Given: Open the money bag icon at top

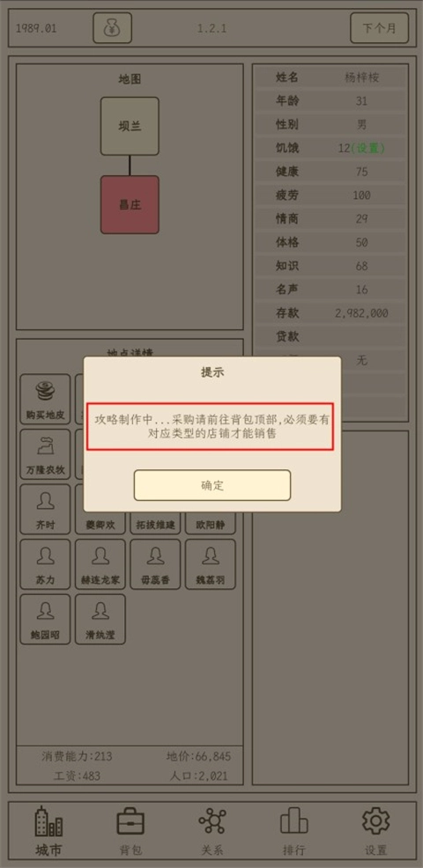Looking at the screenshot, I should coord(112,27).
